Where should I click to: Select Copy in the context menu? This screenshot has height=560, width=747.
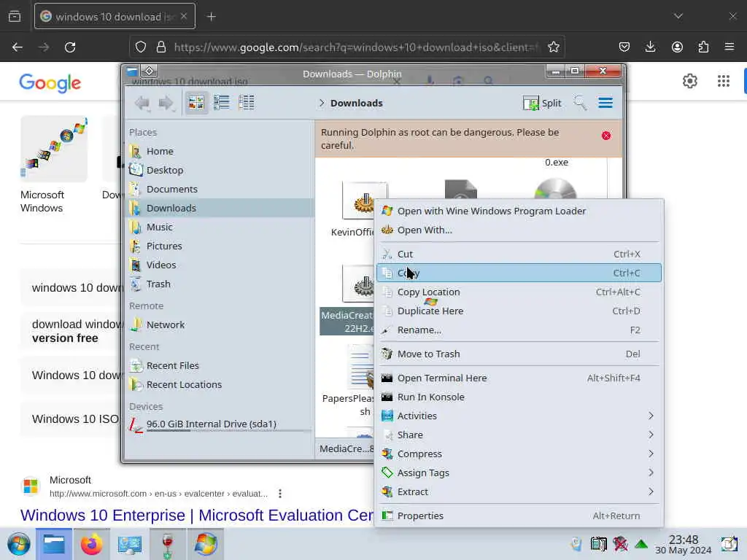point(519,273)
